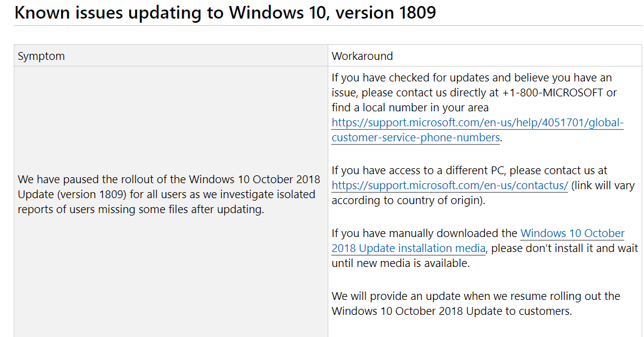
Task: Click 'reports of users missing some files' text
Action: (x=102, y=210)
